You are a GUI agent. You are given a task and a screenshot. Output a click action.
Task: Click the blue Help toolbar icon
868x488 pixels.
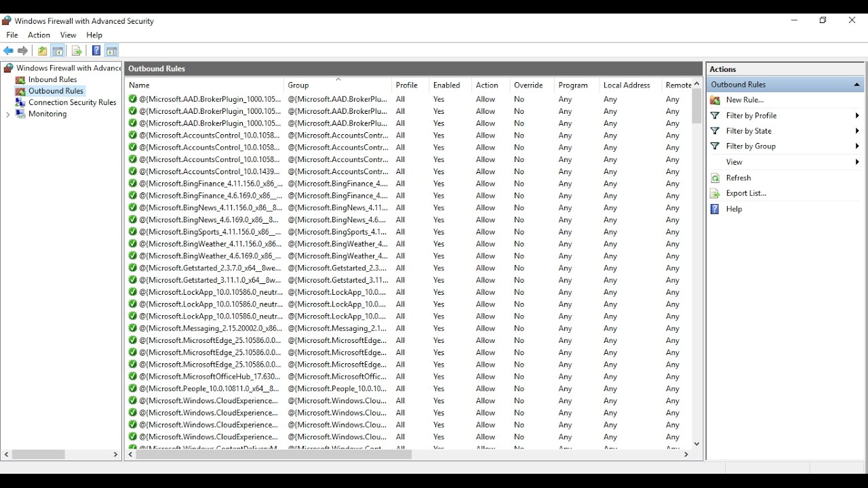[96, 51]
